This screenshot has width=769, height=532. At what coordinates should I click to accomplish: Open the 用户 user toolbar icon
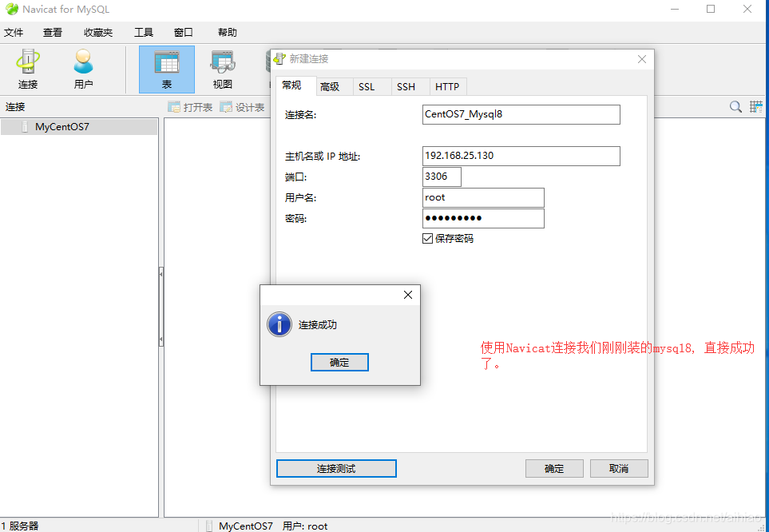click(x=83, y=69)
